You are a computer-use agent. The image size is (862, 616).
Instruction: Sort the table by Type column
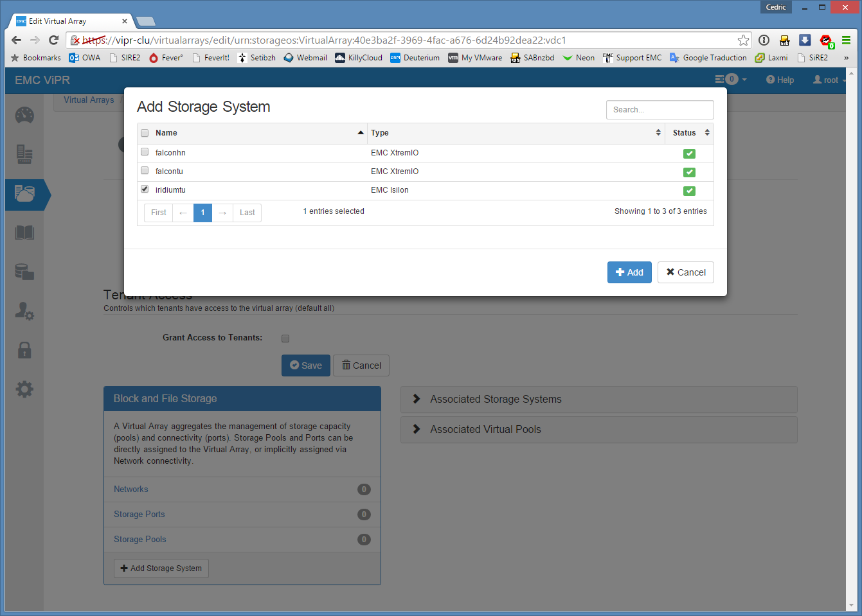click(x=515, y=133)
